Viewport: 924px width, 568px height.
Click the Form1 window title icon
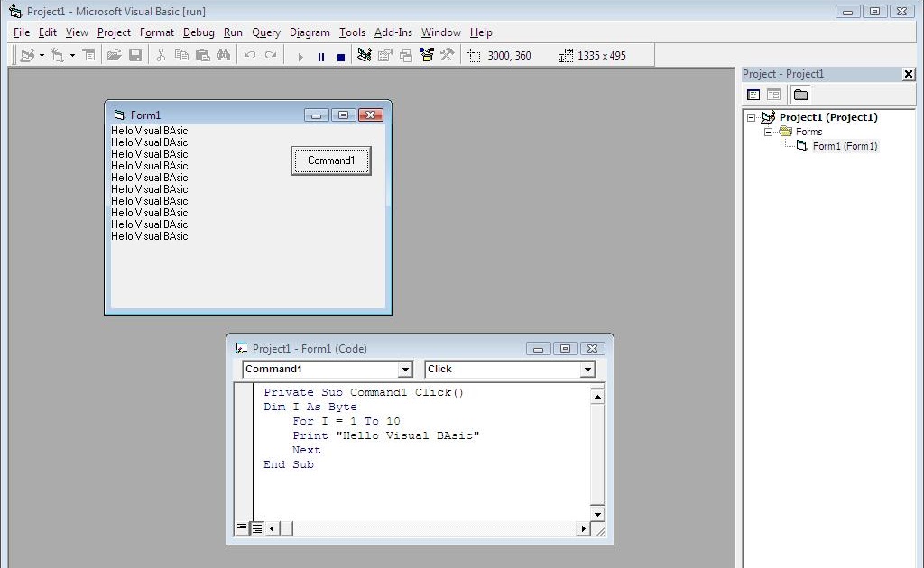(x=120, y=115)
